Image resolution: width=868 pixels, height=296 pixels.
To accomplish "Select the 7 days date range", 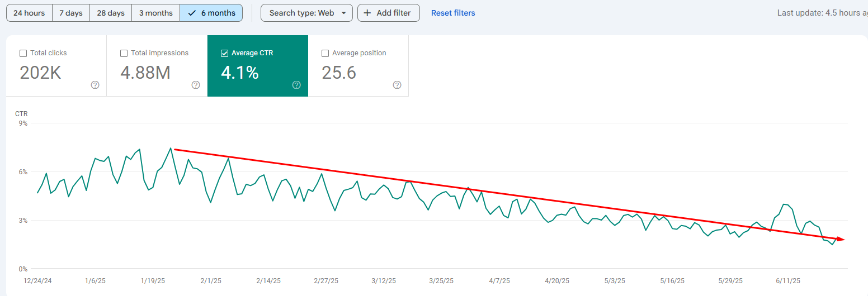I will [71, 13].
